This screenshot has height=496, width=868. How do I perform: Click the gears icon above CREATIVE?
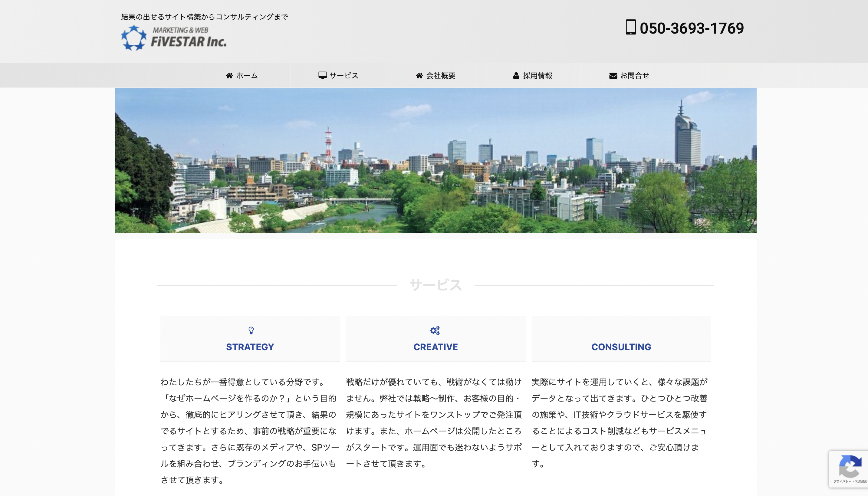point(435,330)
